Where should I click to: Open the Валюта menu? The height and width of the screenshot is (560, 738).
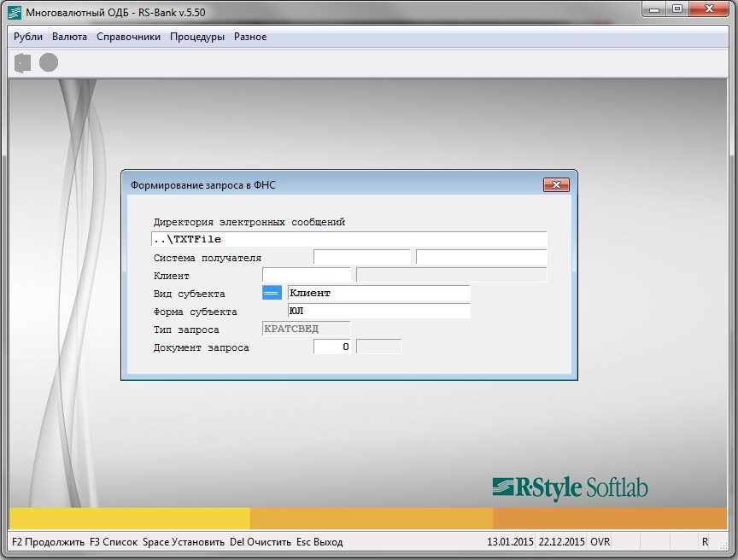(x=69, y=37)
